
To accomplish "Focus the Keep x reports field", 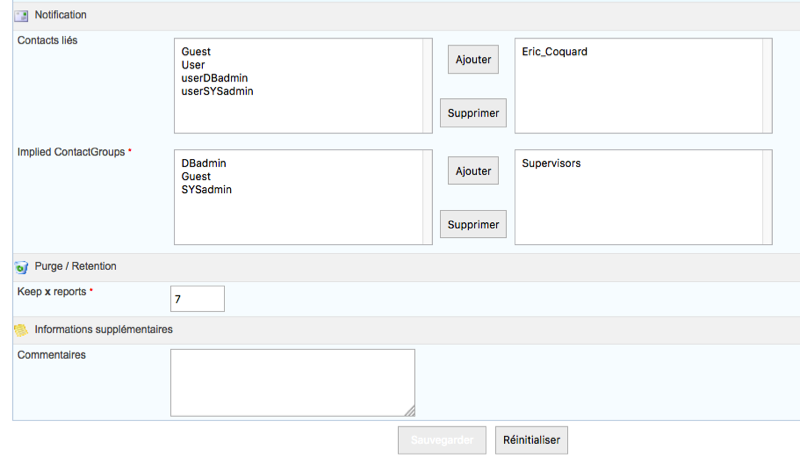I will [x=197, y=299].
